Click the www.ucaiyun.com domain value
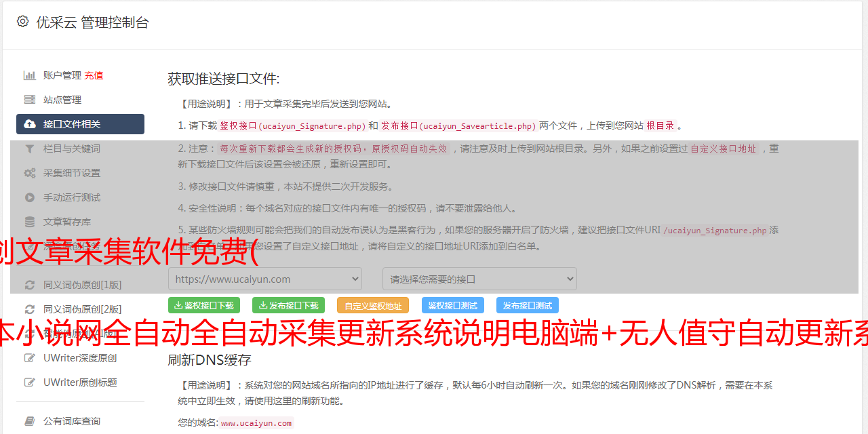 [x=256, y=422]
